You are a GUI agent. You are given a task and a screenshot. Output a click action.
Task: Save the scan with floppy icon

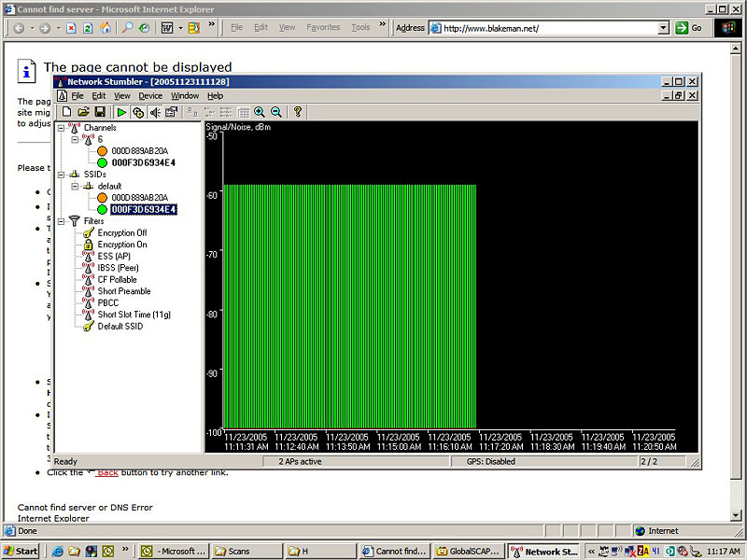click(x=100, y=112)
